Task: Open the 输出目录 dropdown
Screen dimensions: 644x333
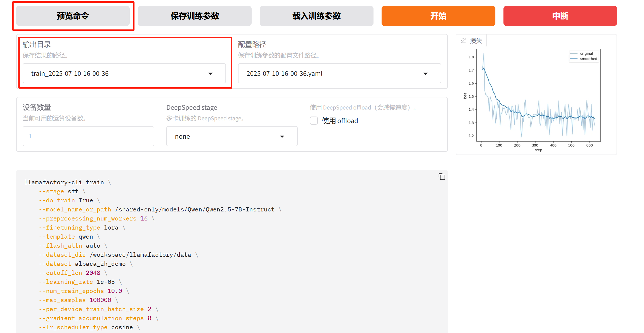Action: [211, 73]
